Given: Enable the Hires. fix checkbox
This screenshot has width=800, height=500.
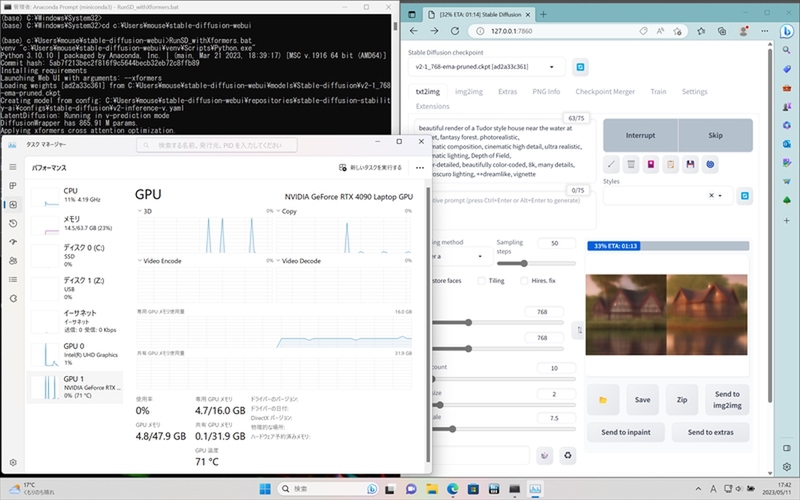Looking at the screenshot, I should click(x=524, y=281).
